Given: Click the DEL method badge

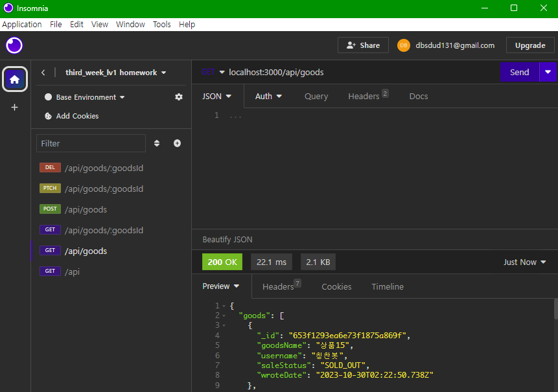Looking at the screenshot, I should (x=50, y=168).
